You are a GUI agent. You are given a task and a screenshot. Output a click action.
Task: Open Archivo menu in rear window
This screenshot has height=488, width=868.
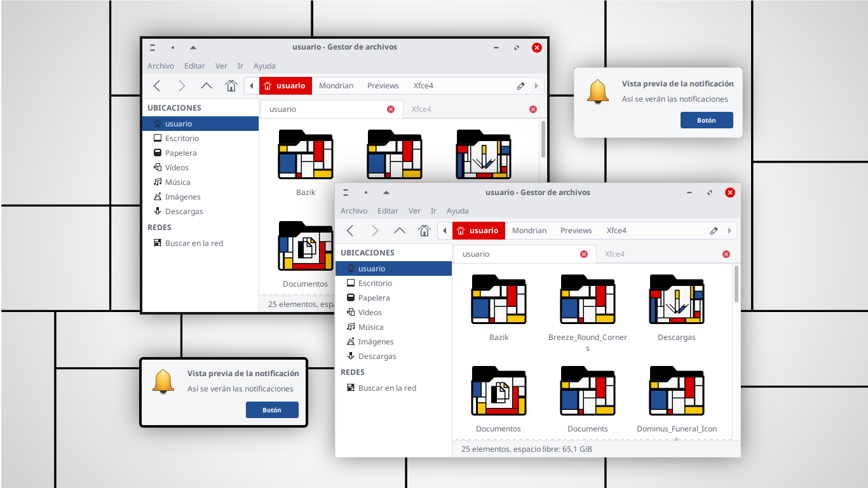point(161,66)
